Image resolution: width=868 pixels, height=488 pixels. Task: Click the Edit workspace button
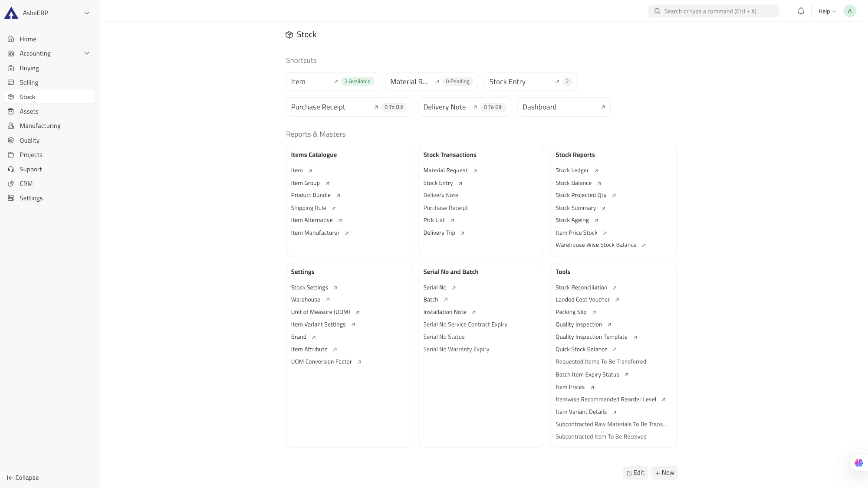[x=635, y=473]
